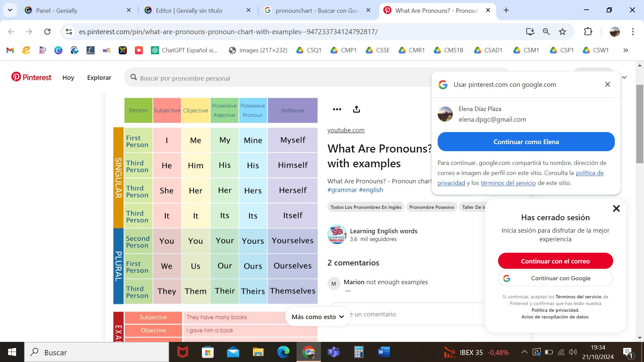Click the Pinterest logo
Screen dimensions: 644x362
pos(31,77)
